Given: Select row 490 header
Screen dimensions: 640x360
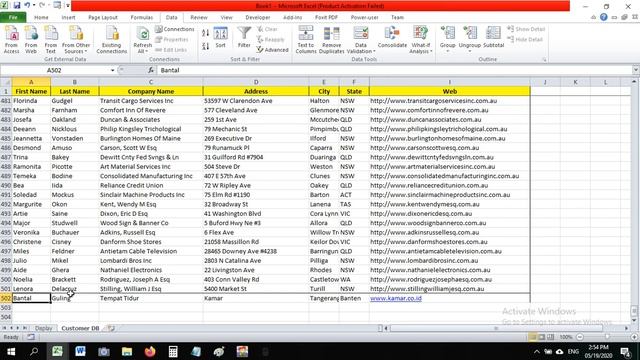Looking at the screenshot, I should [x=6, y=185].
